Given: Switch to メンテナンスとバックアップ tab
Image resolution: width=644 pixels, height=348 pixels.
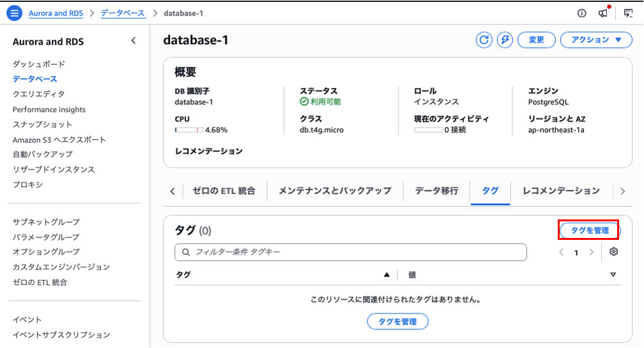Looking at the screenshot, I should (x=335, y=191).
